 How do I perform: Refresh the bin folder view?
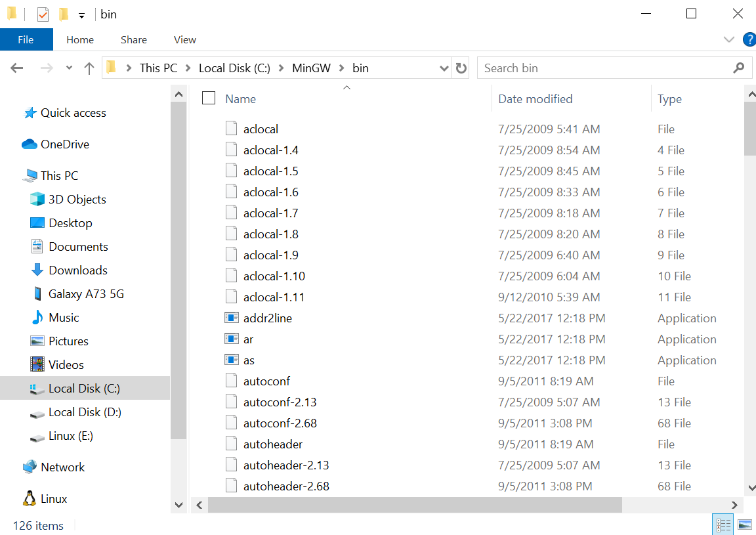click(x=461, y=68)
